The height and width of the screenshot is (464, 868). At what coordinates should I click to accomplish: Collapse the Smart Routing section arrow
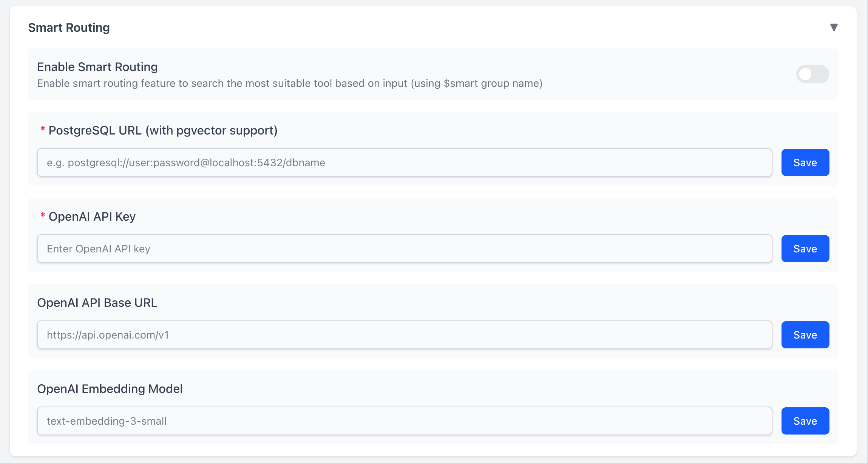(x=834, y=28)
